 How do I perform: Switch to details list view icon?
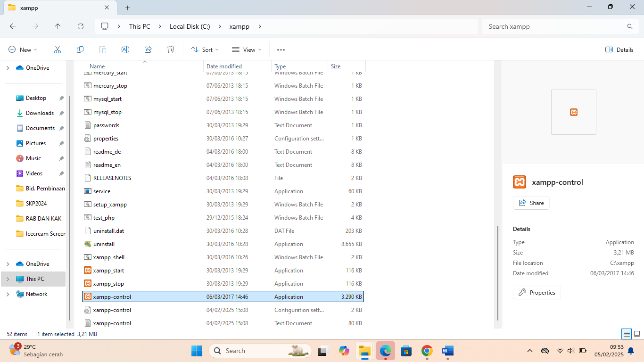pyautogui.click(x=627, y=334)
